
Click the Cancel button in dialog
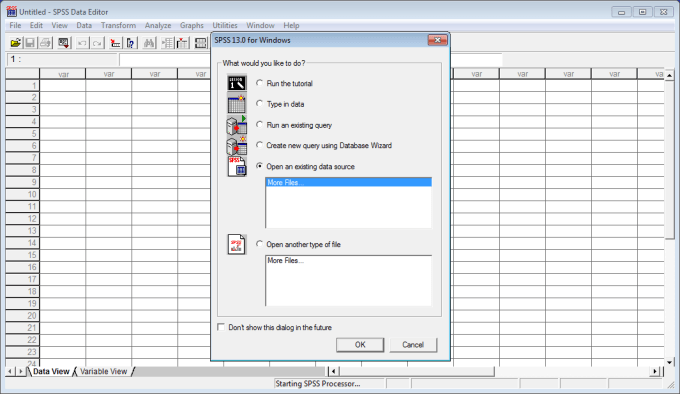click(x=413, y=345)
